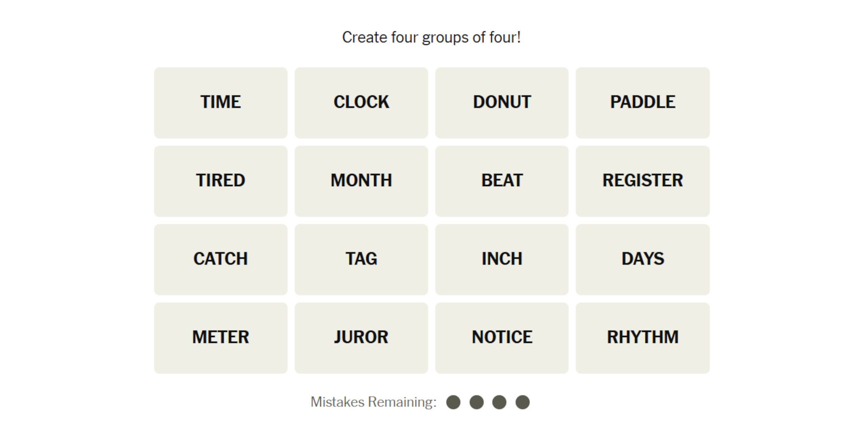
Task: Choose the DONUT word card
Action: (502, 103)
